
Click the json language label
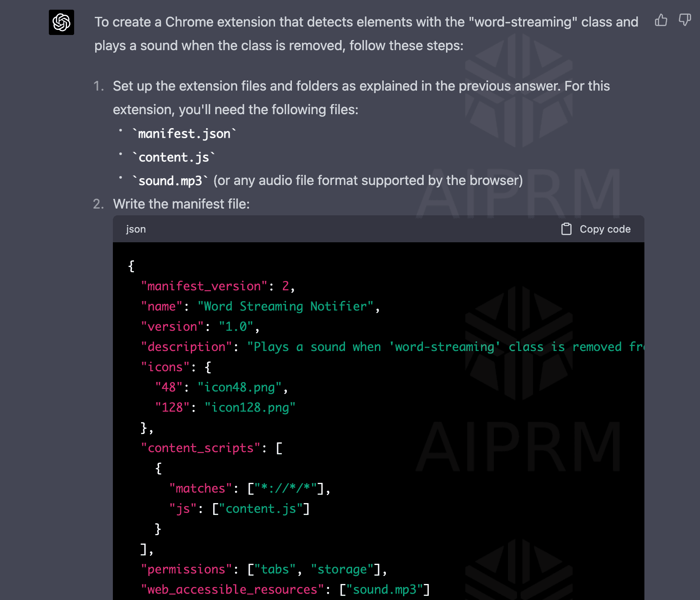[x=136, y=229]
